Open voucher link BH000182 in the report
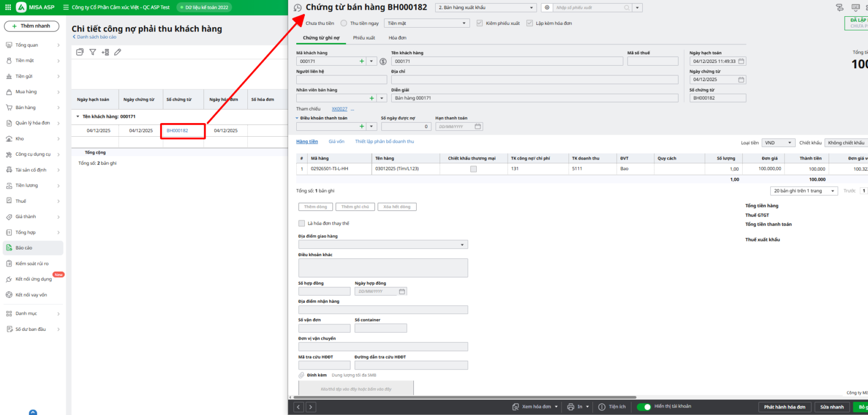This screenshot has width=868, height=415. pyautogui.click(x=177, y=131)
